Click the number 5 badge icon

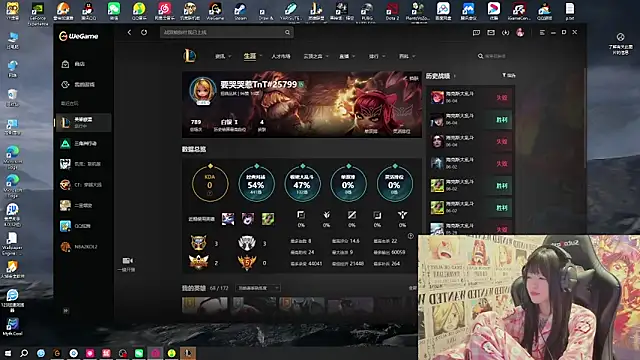pos(247,262)
